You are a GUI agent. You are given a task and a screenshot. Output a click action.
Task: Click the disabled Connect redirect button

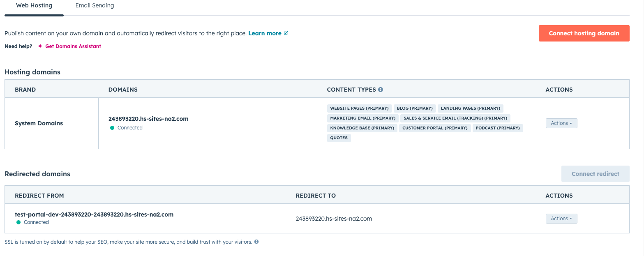[x=596, y=174]
